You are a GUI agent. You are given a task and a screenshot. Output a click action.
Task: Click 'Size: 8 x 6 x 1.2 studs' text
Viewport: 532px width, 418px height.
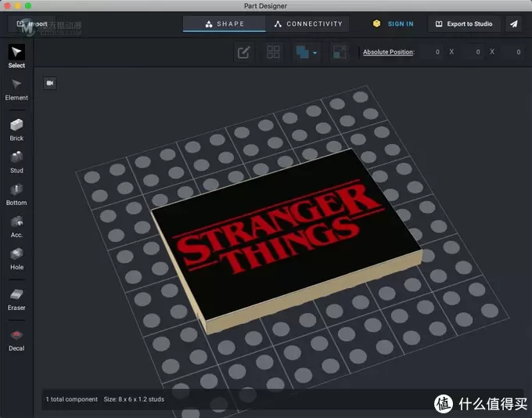pyautogui.click(x=134, y=399)
